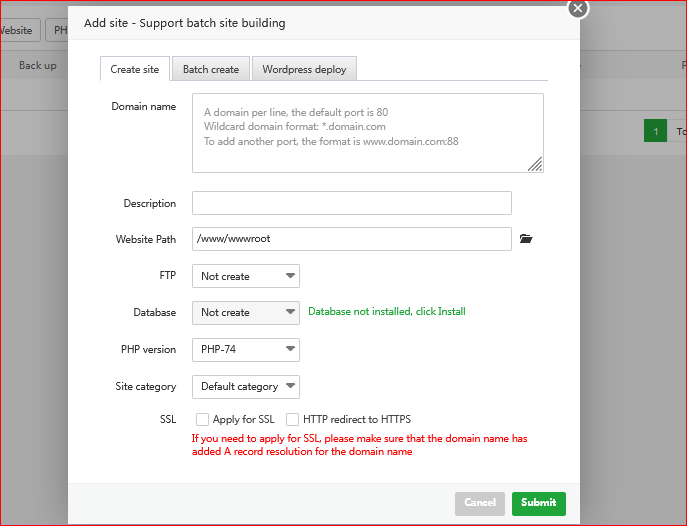687x526 pixels.
Task: Close the Add site dialog with X
Action: [x=578, y=8]
